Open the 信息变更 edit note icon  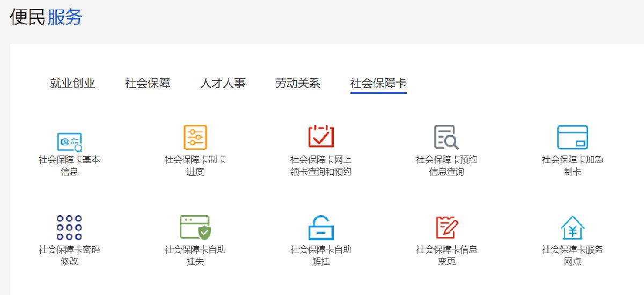[446, 227]
